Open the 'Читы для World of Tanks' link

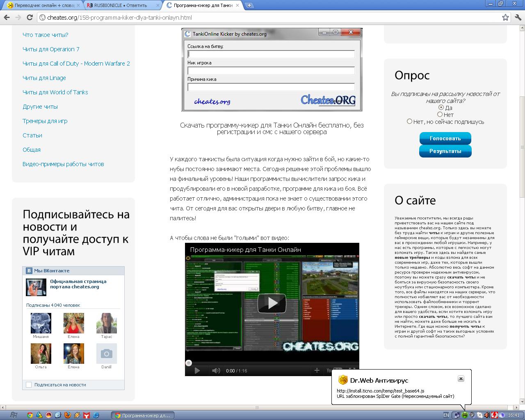[55, 92]
